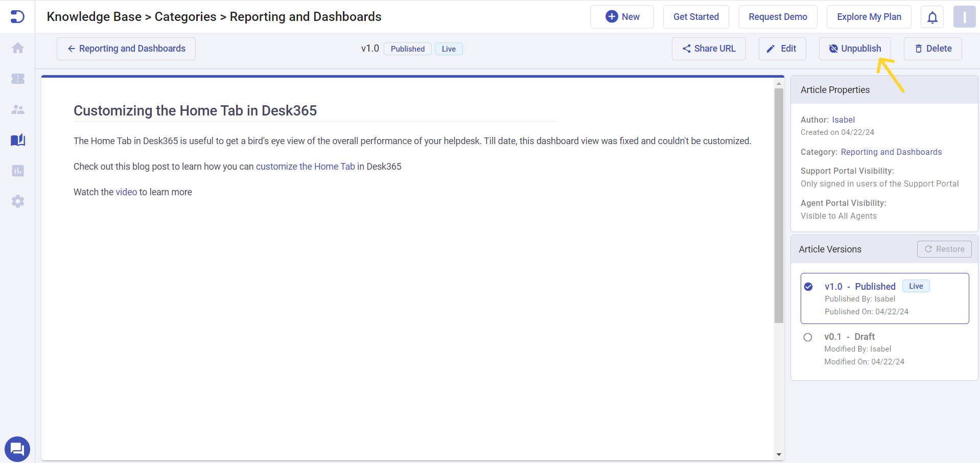Image resolution: width=980 pixels, height=463 pixels.
Task: Open the chat bubble widget
Action: (17, 449)
